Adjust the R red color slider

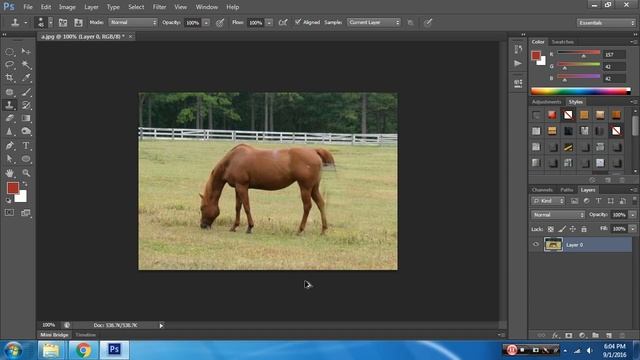pos(579,53)
